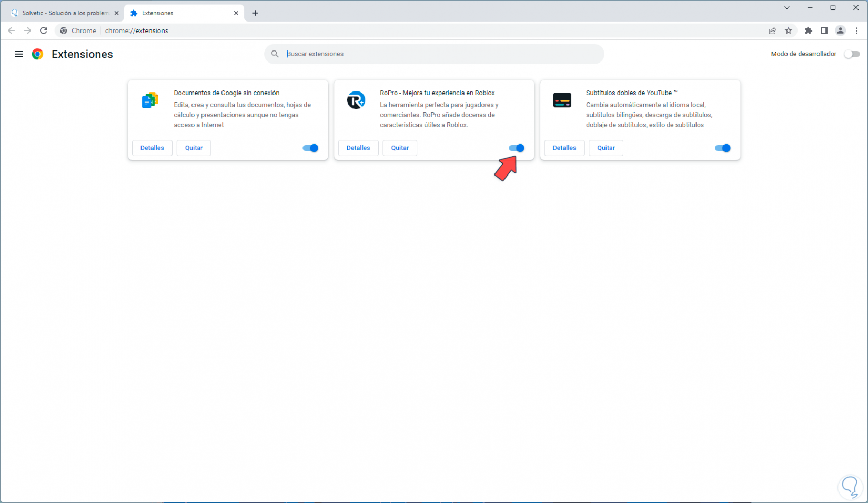Click the RoPro - Mejora tu experiencia en Roblox title
Image resolution: width=868 pixels, height=503 pixels.
[437, 93]
